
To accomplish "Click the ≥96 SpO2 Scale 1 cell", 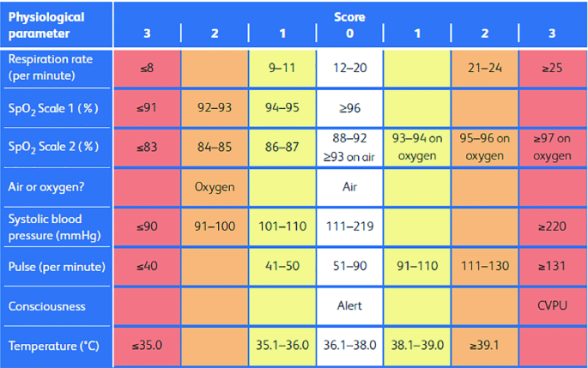I will [x=349, y=107].
